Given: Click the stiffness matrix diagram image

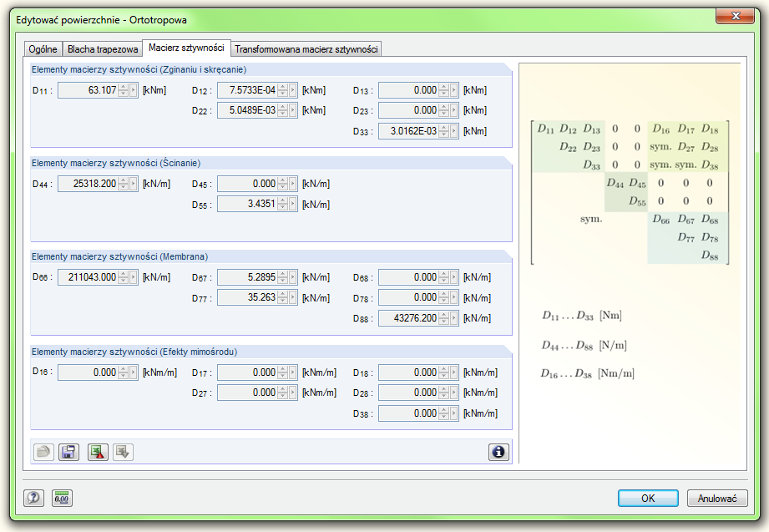Looking at the screenshot, I should [x=630, y=192].
